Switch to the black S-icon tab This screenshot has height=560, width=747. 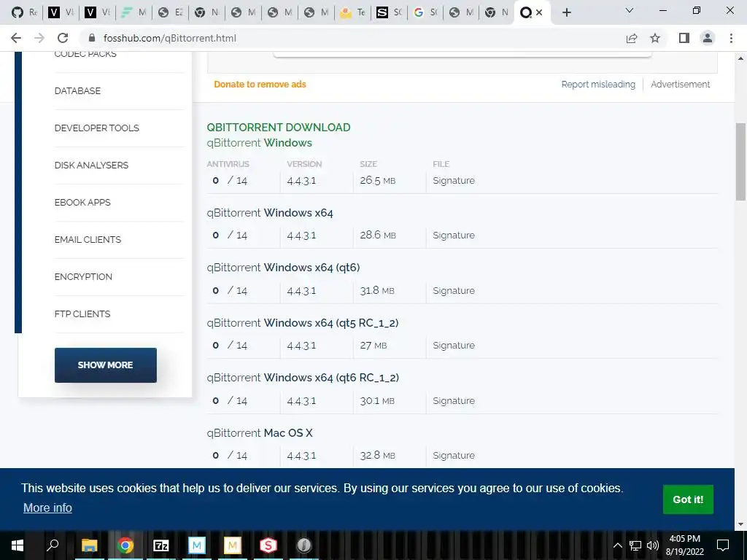point(388,12)
